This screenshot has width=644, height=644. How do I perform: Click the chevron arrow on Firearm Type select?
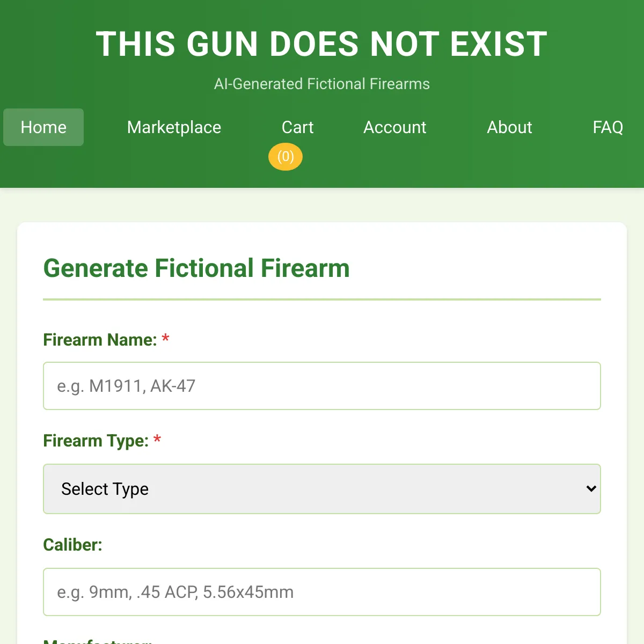click(591, 489)
